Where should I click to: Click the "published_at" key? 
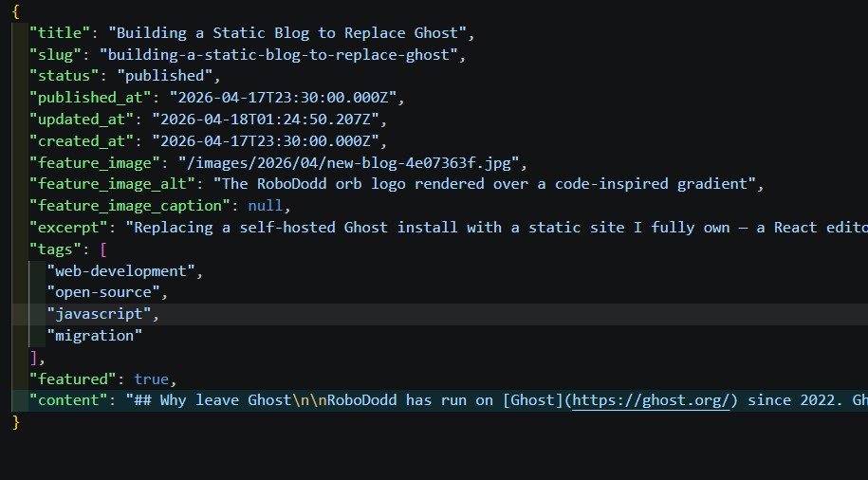[90, 98]
